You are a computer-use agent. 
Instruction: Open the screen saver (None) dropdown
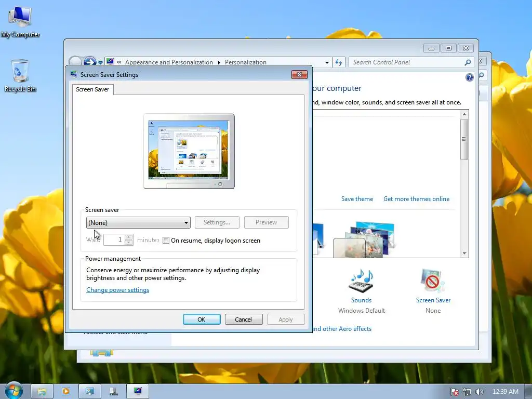[138, 222]
